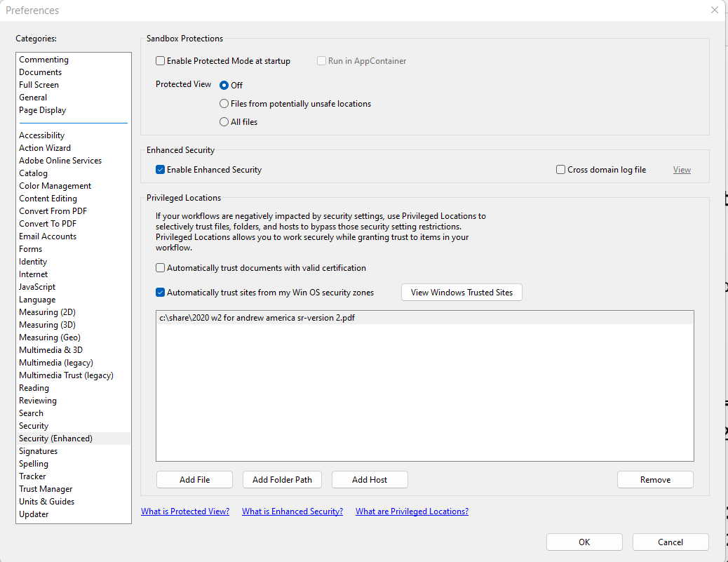
Task: Select Files from potentially unsafe locations
Action: click(x=224, y=103)
